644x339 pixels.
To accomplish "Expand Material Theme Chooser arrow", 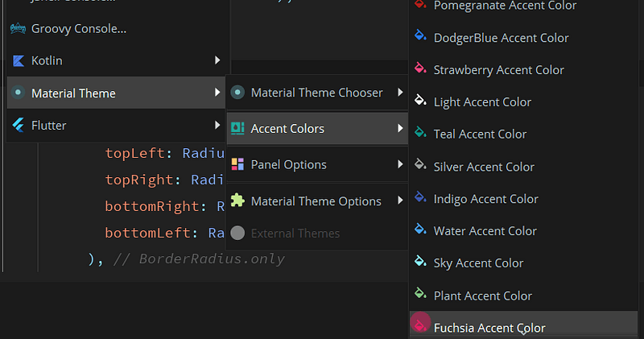I will point(400,93).
